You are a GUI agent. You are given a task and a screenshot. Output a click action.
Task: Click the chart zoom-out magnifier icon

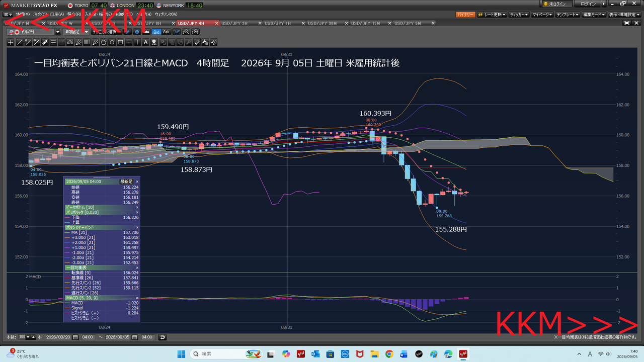point(186,32)
